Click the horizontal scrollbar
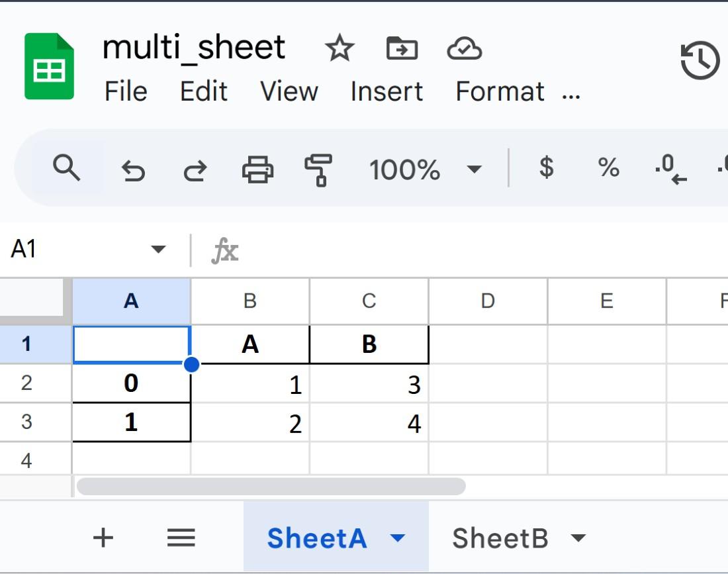Image resolution: width=728 pixels, height=574 pixels. (x=271, y=487)
